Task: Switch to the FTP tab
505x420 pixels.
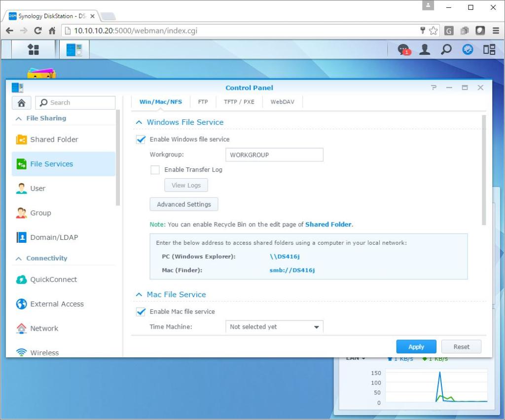Action: (x=203, y=102)
